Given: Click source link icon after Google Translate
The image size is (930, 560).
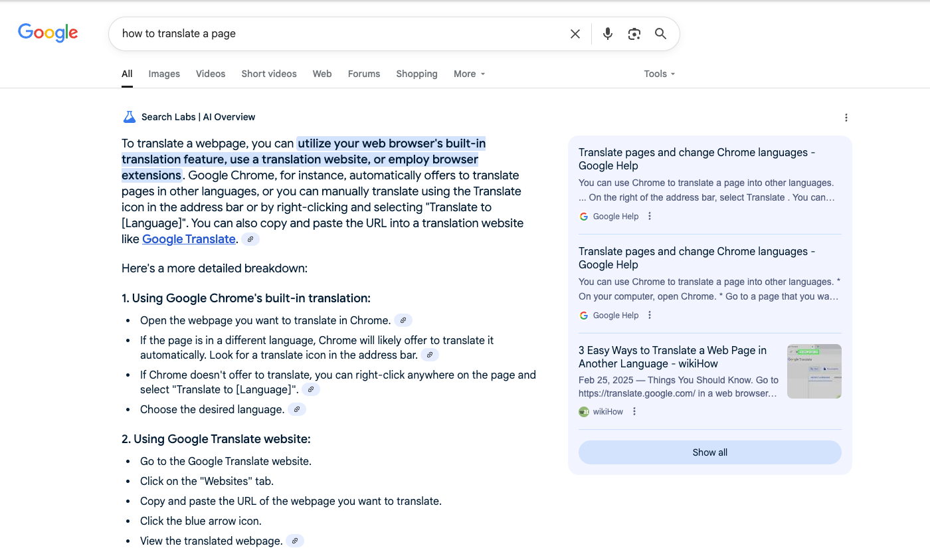Looking at the screenshot, I should (x=250, y=239).
